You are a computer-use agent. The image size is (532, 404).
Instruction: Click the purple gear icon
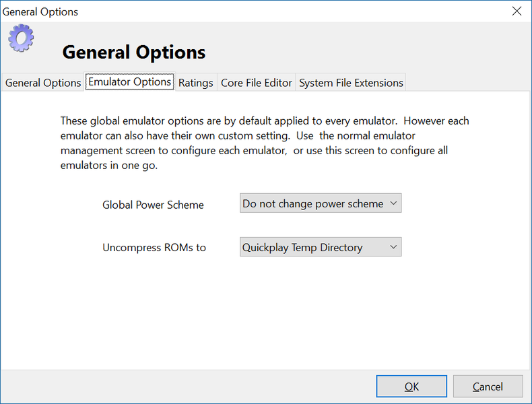coord(21,38)
